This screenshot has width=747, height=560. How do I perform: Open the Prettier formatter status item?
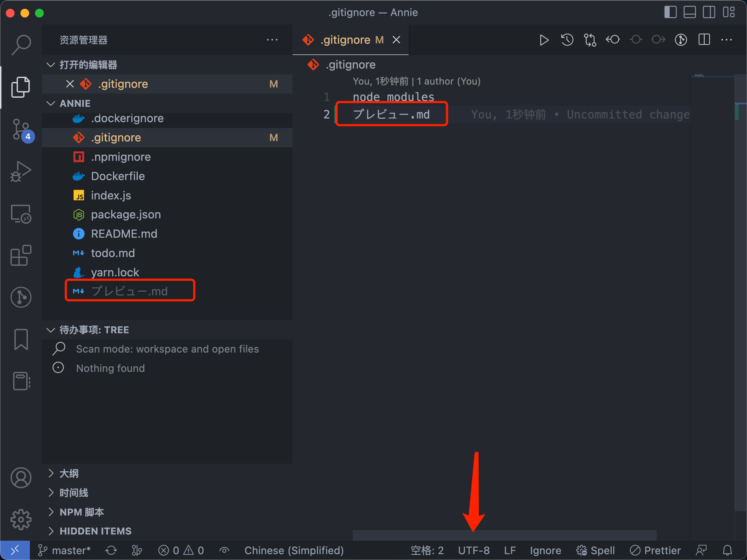pos(655,550)
